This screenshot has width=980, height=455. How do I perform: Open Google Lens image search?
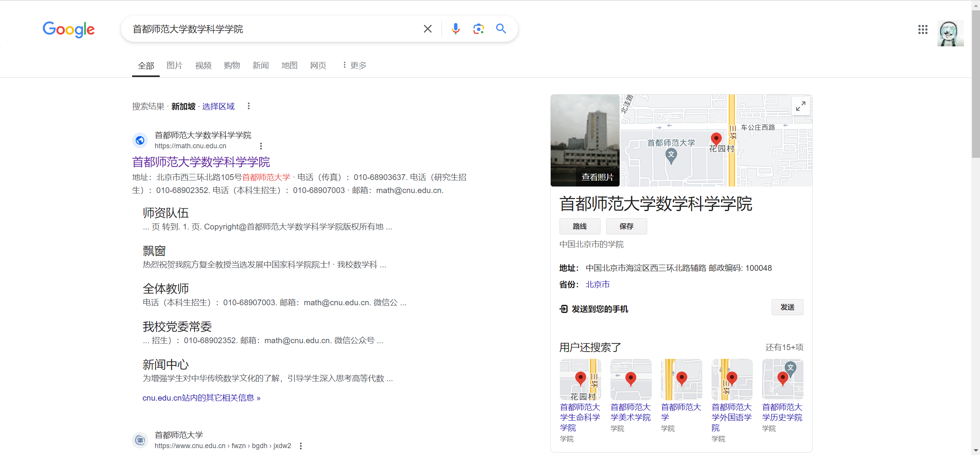click(478, 29)
